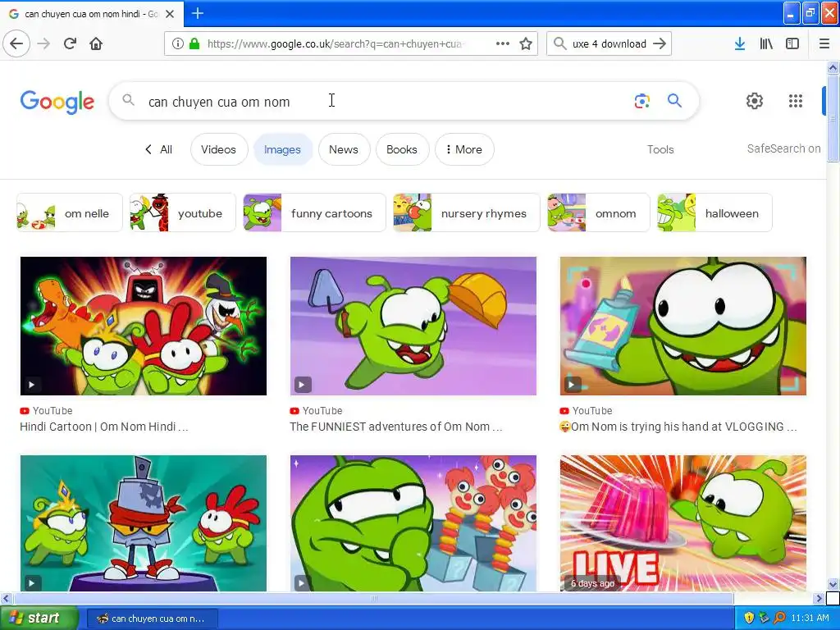Click the blue Google search button
This screenshot has height=630, width=840.
click(x=674, y=101)
